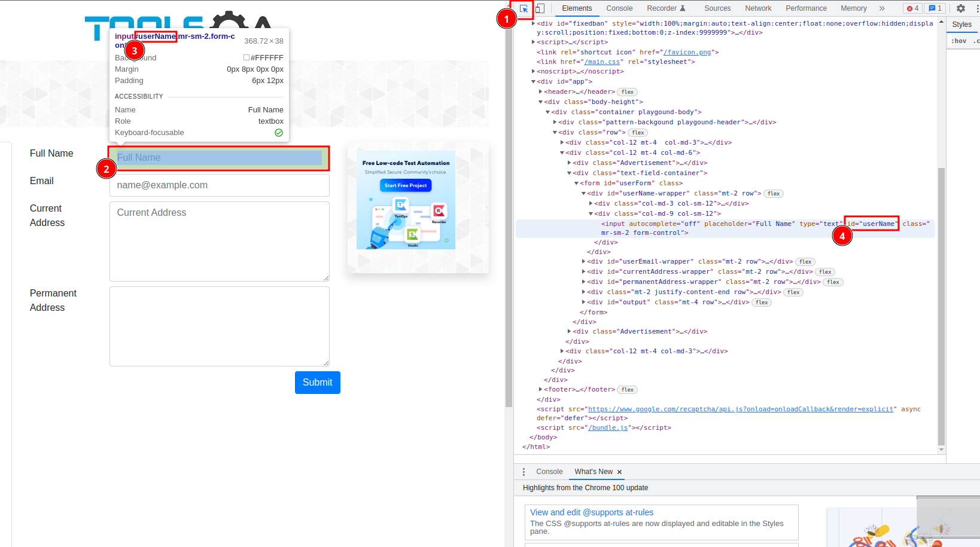
Task: Open the Performance tab
Action: pos(806,8)
